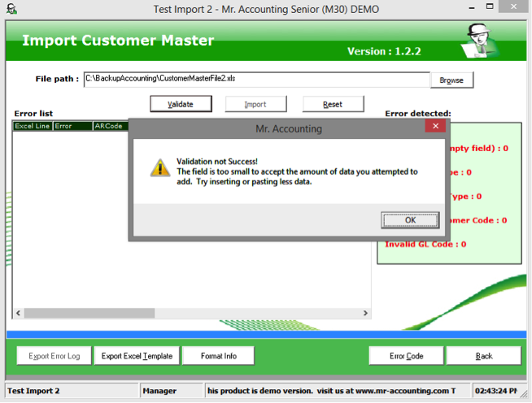Close the Mr. Accounting warning dialog
532x403 pixels.
435,126
